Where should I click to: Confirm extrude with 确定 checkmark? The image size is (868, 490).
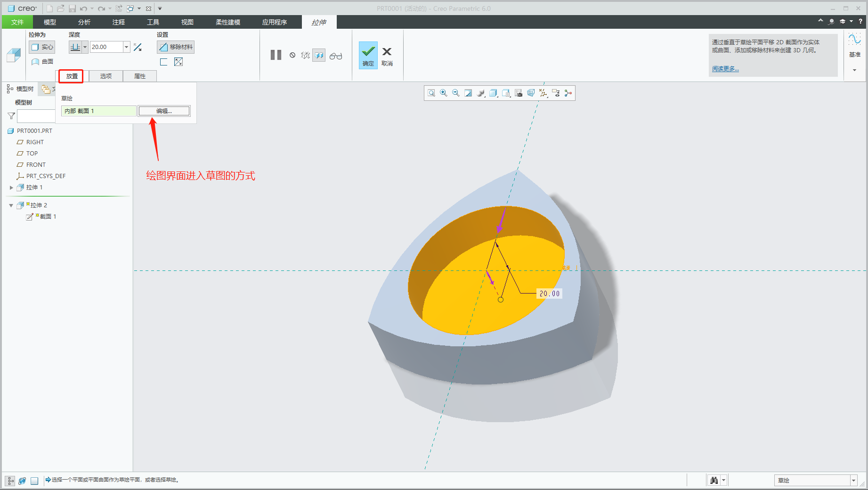point(368,55)
